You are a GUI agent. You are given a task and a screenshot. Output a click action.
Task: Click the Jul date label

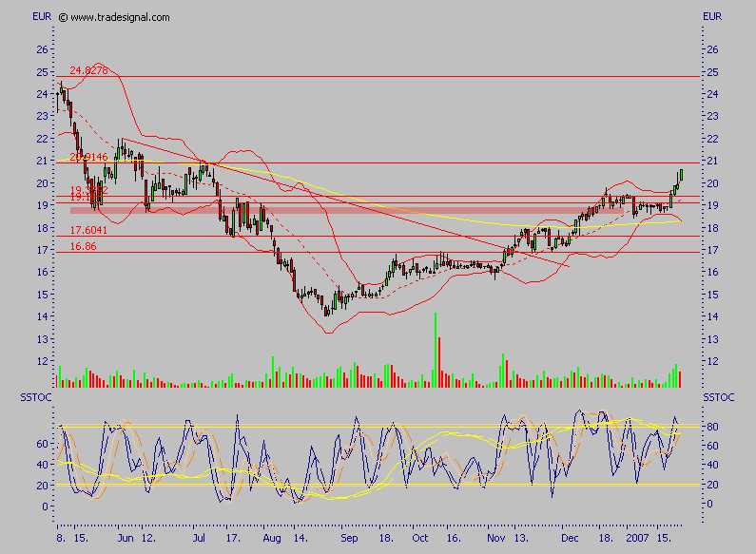(199, 538)
